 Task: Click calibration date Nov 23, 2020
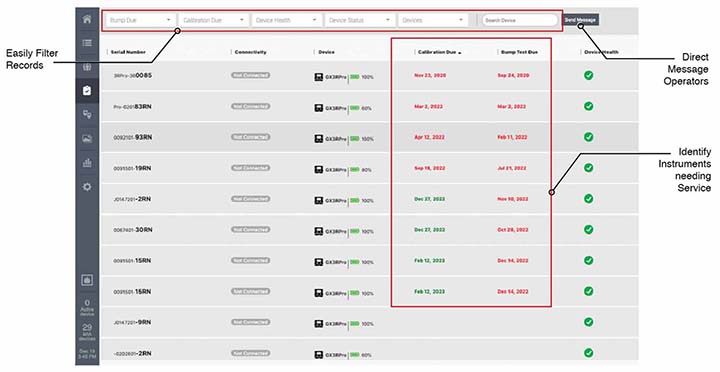pos(430,75)
